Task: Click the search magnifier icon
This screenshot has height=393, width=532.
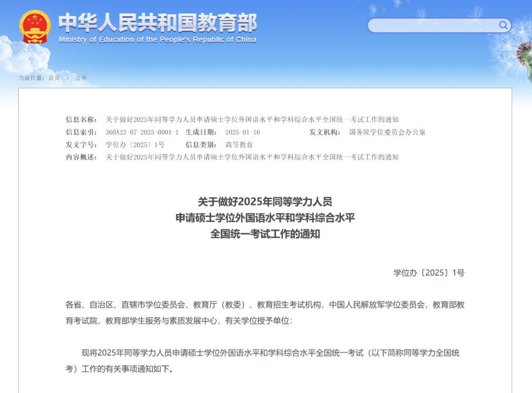Action: [503, 25]
